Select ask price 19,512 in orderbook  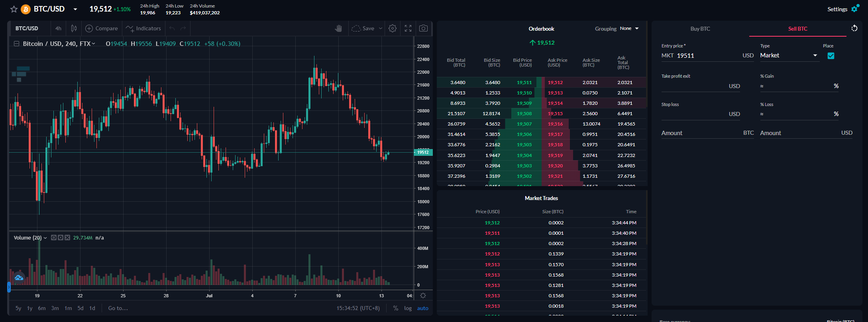click(x=555, y=82)
